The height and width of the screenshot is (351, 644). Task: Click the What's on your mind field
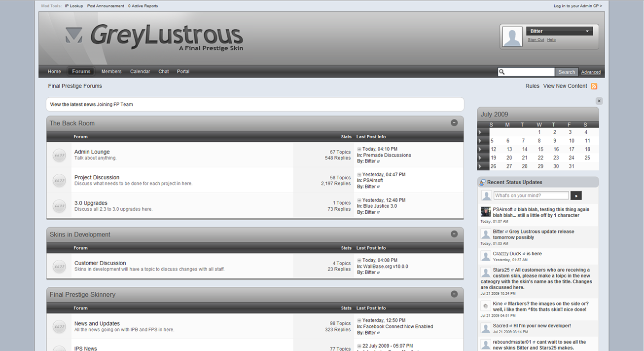[531, 195]
